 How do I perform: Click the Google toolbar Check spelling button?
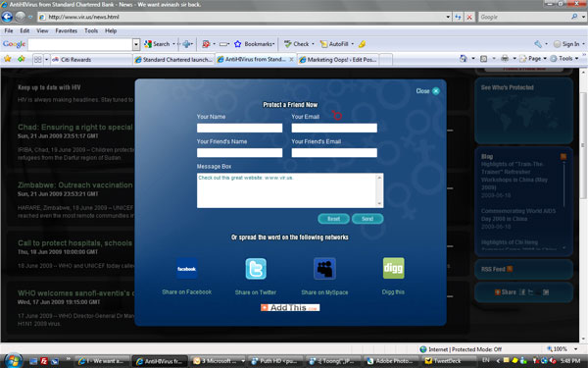(x=296, y=44)
